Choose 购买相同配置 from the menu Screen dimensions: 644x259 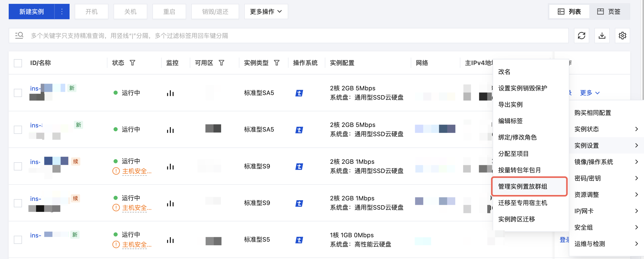coord(593,113)
